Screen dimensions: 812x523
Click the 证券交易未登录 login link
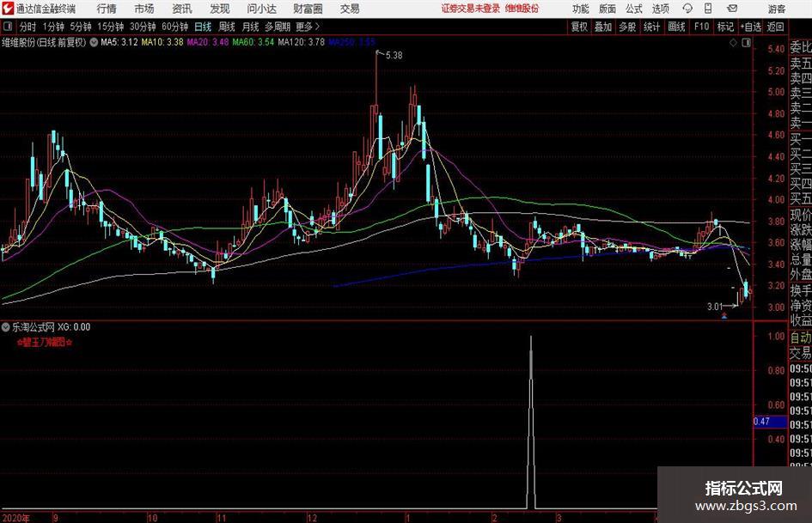[471, 9]
